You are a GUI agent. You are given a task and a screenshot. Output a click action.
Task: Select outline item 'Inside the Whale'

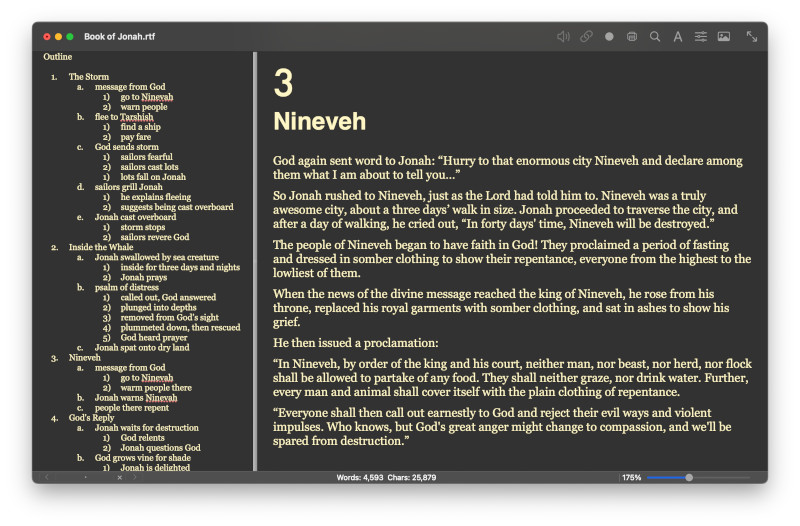(x=101, y=247)
